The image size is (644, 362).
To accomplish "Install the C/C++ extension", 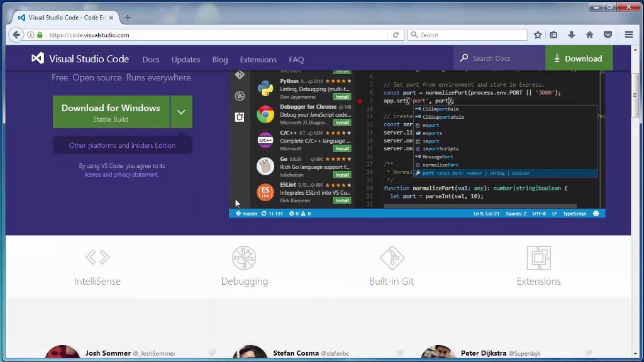I will 341,148.
